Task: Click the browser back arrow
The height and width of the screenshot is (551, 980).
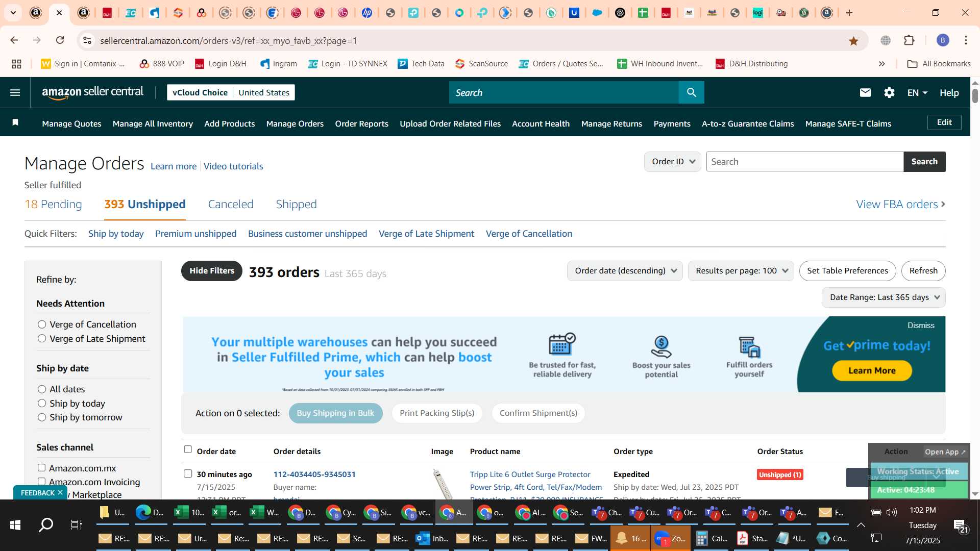Action: 14,40
